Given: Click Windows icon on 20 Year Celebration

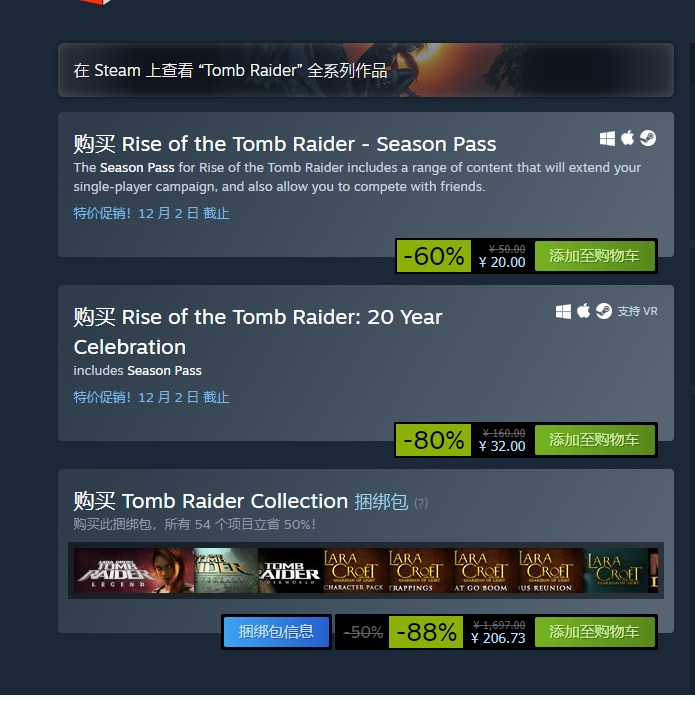Looking at the screenshot, I should click(x=563, y=311).
